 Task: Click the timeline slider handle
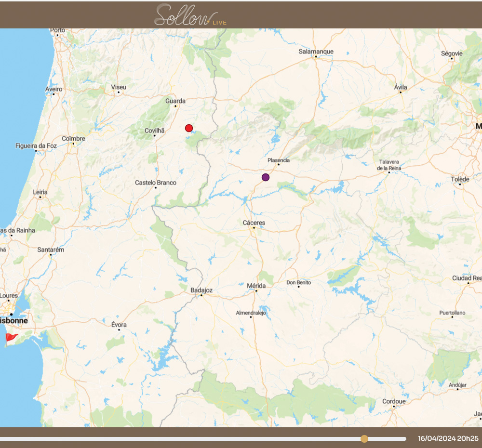click(364, 439)
